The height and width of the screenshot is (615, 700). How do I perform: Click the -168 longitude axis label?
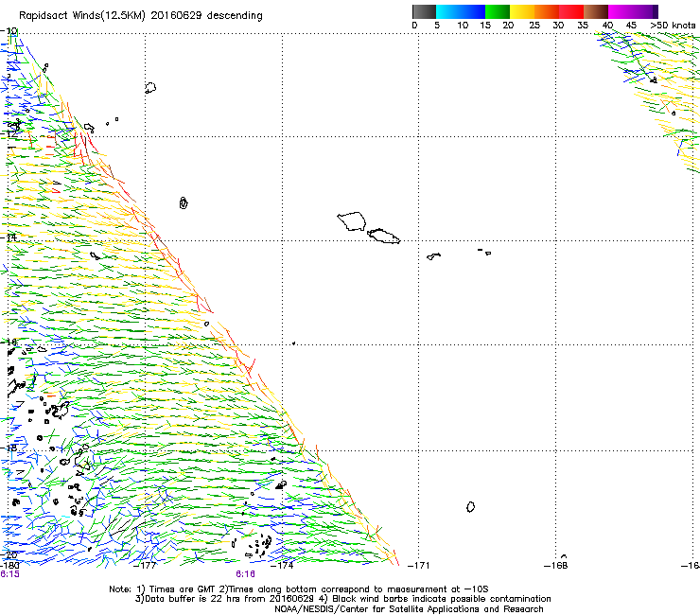[x=556, y=566]
